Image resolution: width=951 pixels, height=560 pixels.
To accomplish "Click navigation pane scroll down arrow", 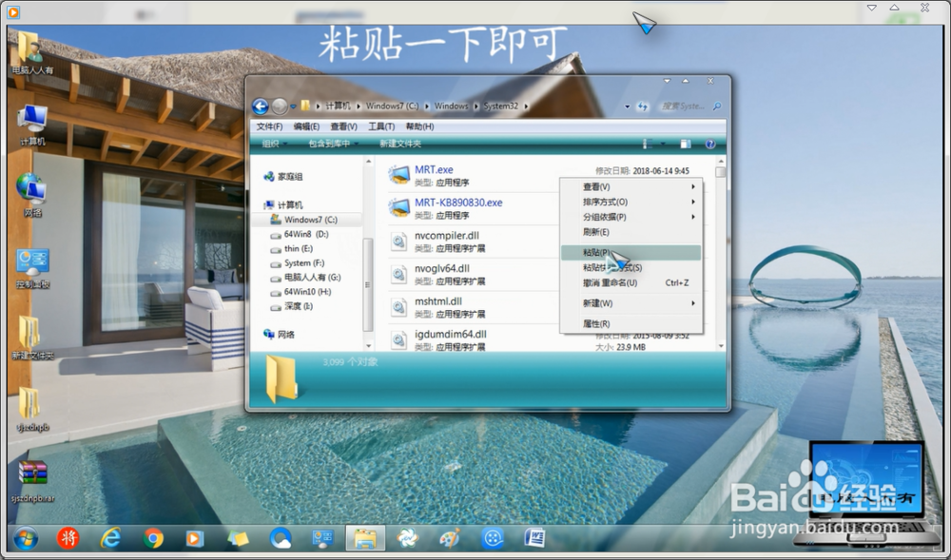I will [x=368, y=346].
